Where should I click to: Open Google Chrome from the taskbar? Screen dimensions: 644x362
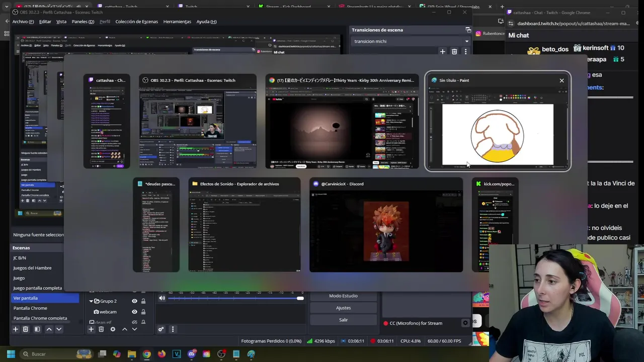click(146, 354)
